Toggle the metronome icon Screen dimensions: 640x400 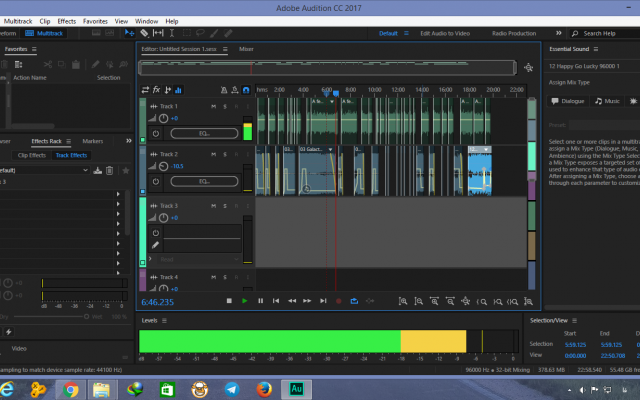224,90
